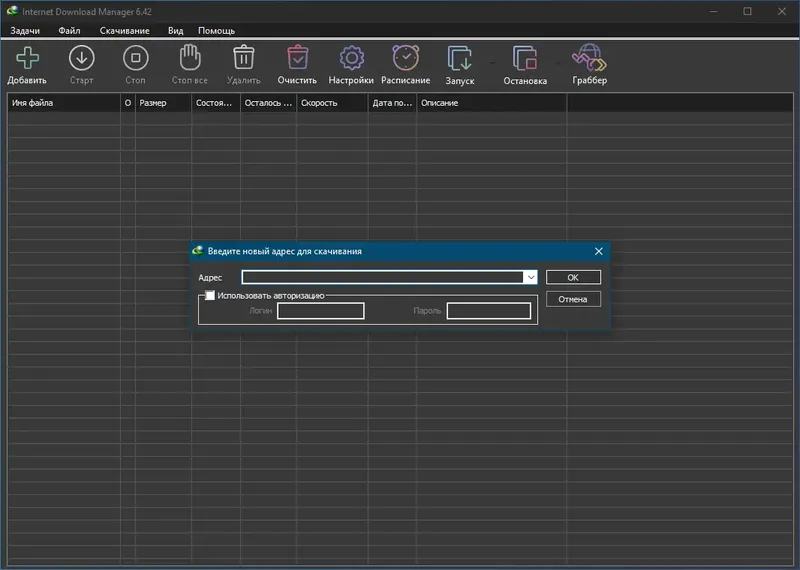Open the Файл menu

pos(69,31)
